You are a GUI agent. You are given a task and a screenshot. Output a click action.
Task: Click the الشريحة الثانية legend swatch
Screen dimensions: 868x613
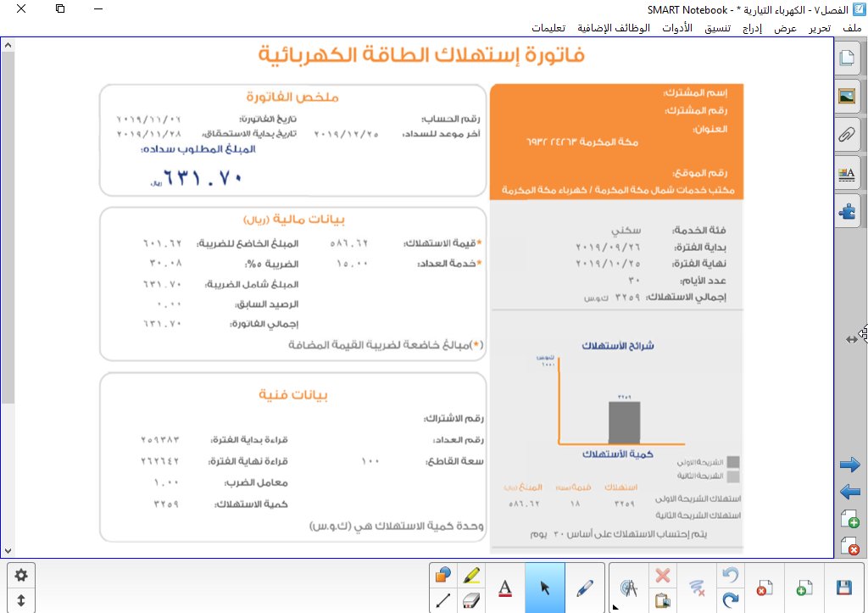pos(733,476)
